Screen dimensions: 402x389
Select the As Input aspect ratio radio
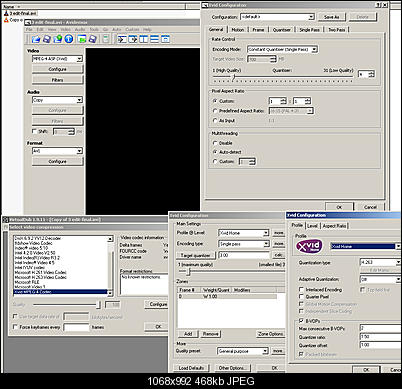click(215, 121)
